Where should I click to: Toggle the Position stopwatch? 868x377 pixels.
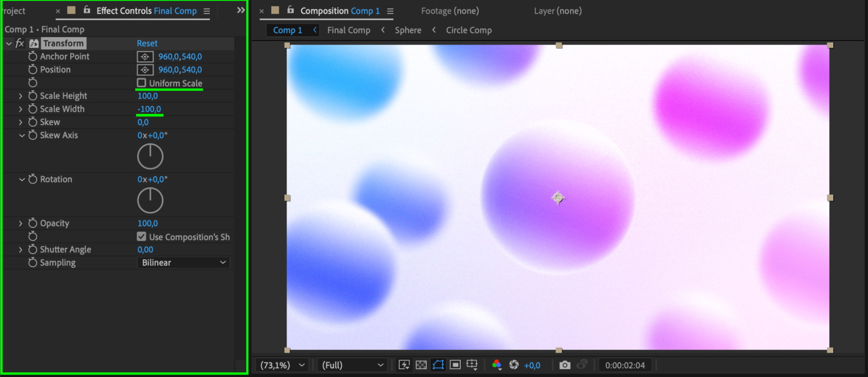[33, 69]
